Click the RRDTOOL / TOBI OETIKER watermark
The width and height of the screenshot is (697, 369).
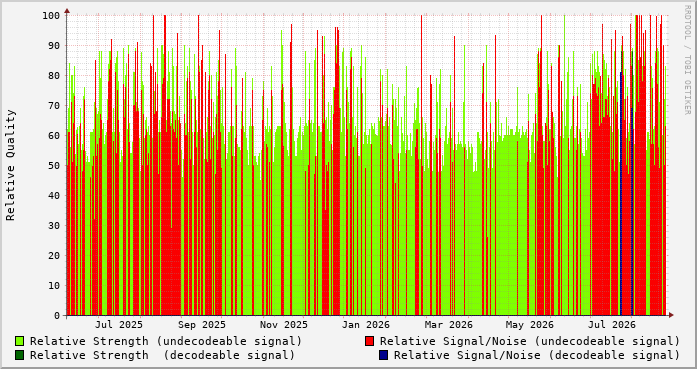pos(687,60)
